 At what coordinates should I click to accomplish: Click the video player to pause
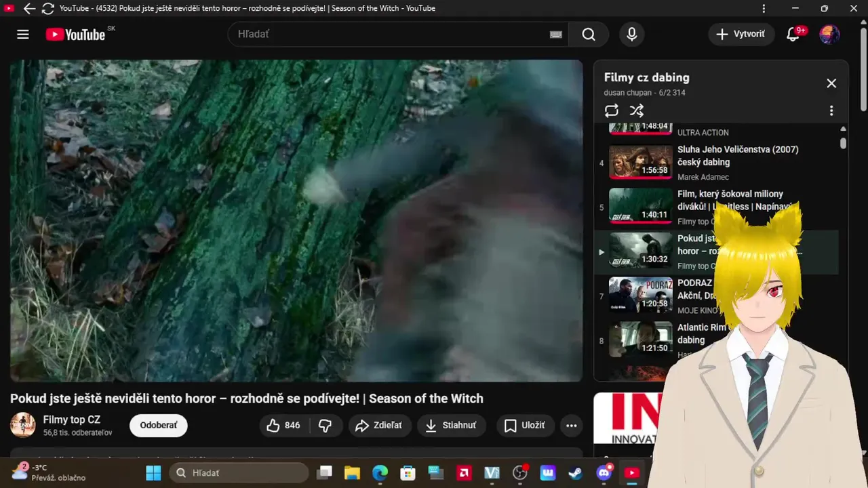(296, 220)
